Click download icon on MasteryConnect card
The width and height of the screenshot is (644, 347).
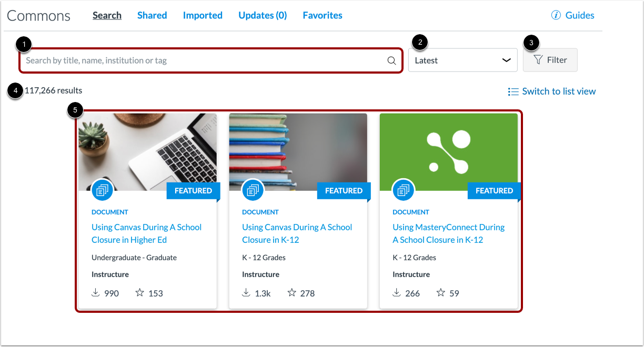396,293
